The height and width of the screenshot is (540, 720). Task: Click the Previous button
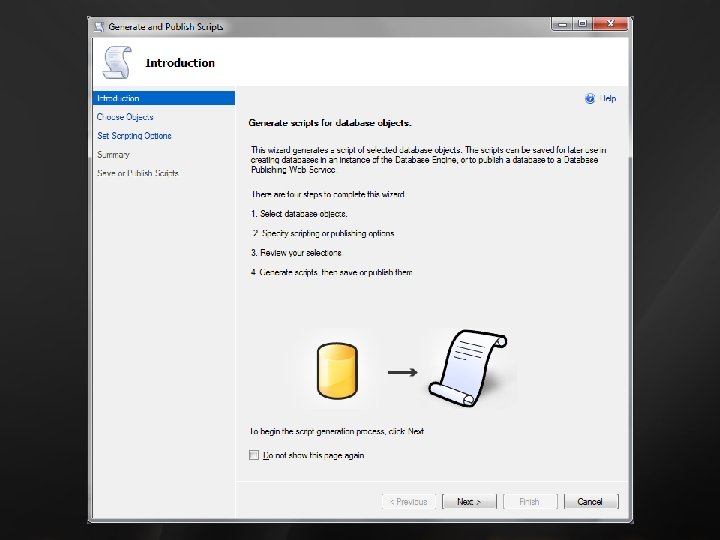[x=408, y=501]
